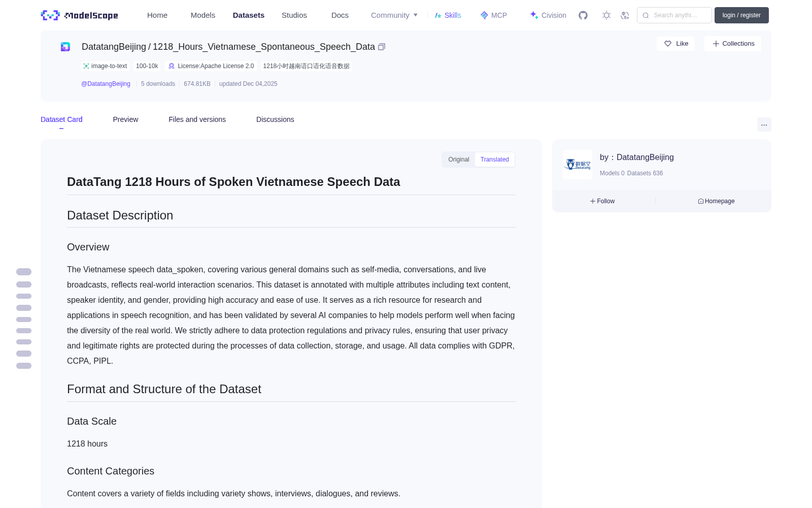The height and width of the screenshot is (508, 812).
Task: Toggle the light/dark theme sun icon
Action: (x=606, y=15)
